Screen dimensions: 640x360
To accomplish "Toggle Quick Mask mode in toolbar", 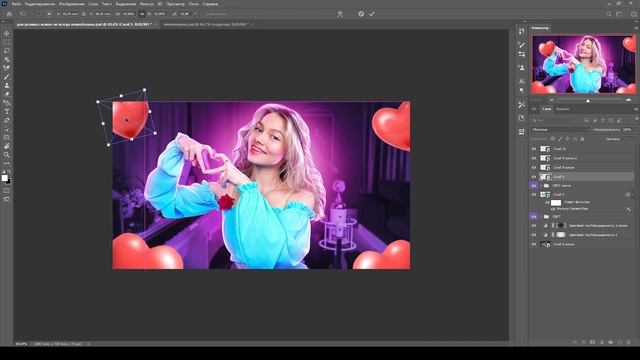I will coord(7,190).
